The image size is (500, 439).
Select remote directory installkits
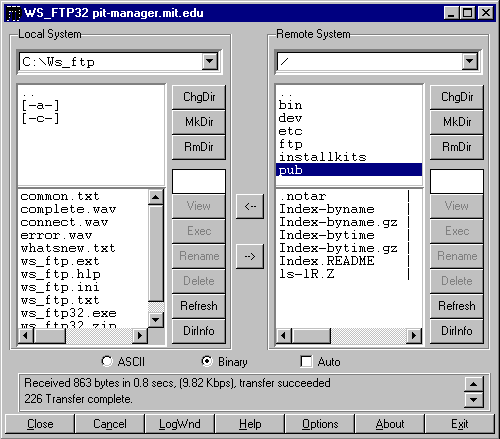pos(323,157)
